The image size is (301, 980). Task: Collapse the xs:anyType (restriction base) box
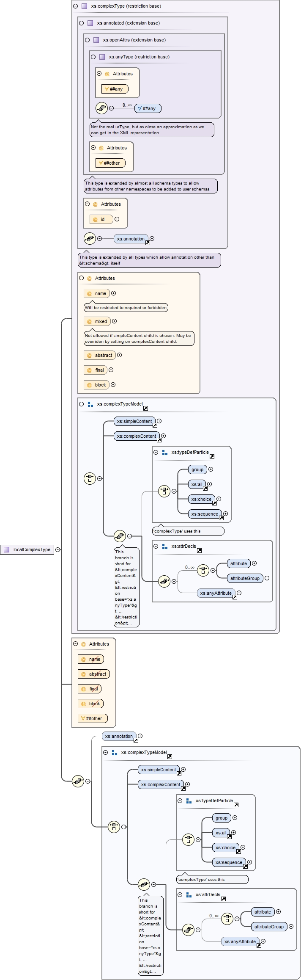[x=93, y=57]
